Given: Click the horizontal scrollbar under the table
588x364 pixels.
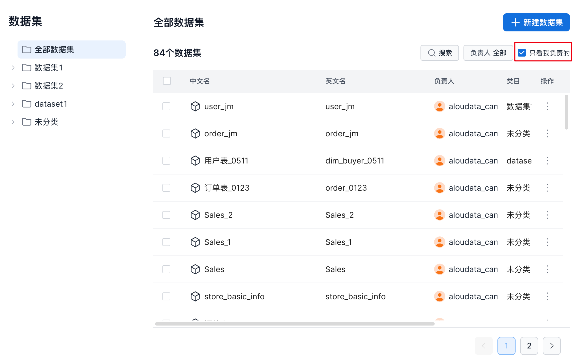Looking at the screenshot, I should point(294,324).
